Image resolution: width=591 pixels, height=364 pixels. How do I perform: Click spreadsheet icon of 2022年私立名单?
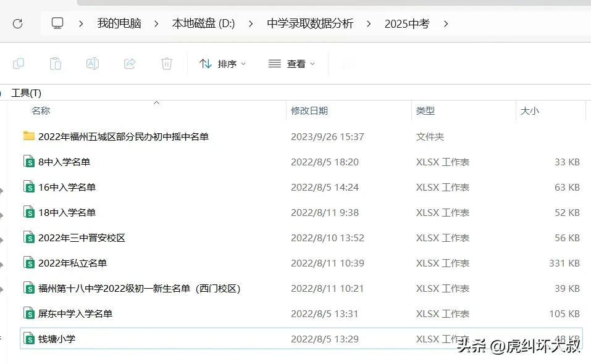coord(29,262)
